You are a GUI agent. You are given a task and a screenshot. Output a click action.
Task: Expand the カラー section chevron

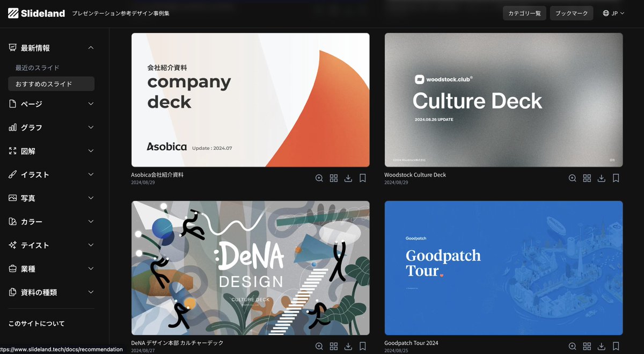point(91,222)
